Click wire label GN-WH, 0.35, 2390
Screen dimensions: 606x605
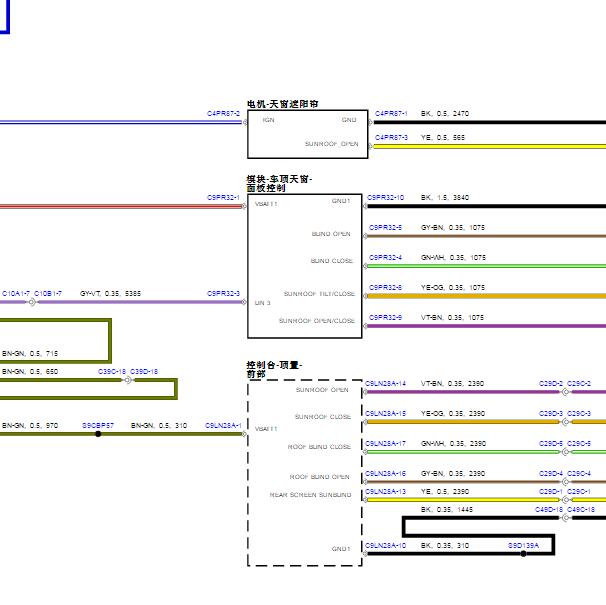[453, 444]
